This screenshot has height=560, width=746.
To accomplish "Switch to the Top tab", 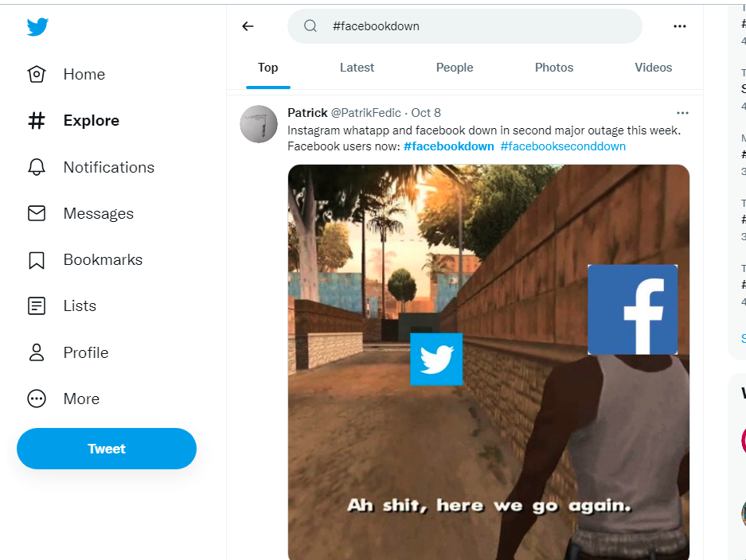I will [x=268, y=68].
